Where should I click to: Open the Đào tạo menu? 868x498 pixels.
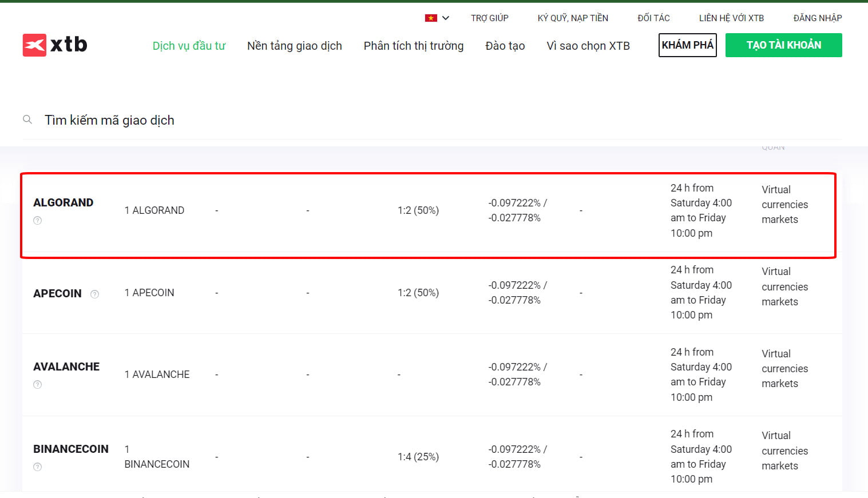pyautogui.click(x=505, y=46)
